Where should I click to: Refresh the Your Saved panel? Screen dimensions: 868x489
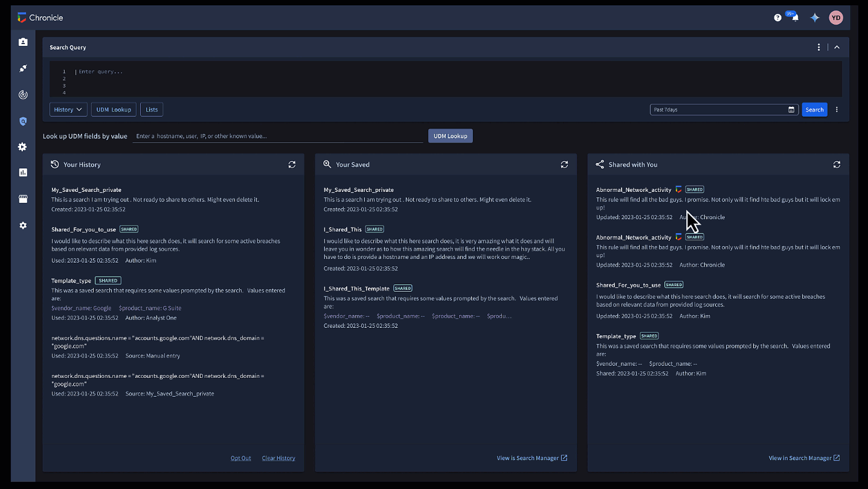coord(564,165)
